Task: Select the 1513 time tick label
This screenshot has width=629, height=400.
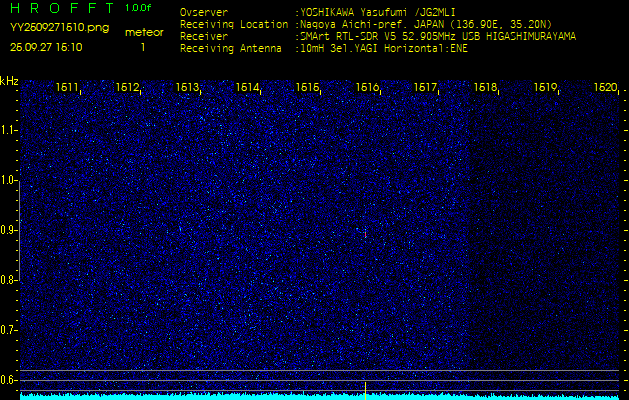Action: coord(187,88)
